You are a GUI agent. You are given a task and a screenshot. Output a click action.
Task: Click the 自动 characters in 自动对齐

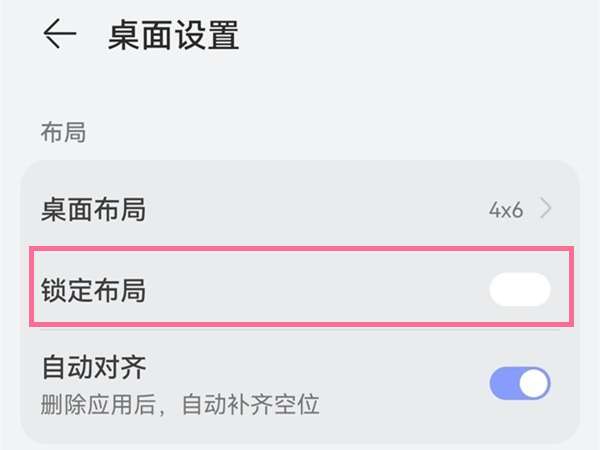(67, 366)
